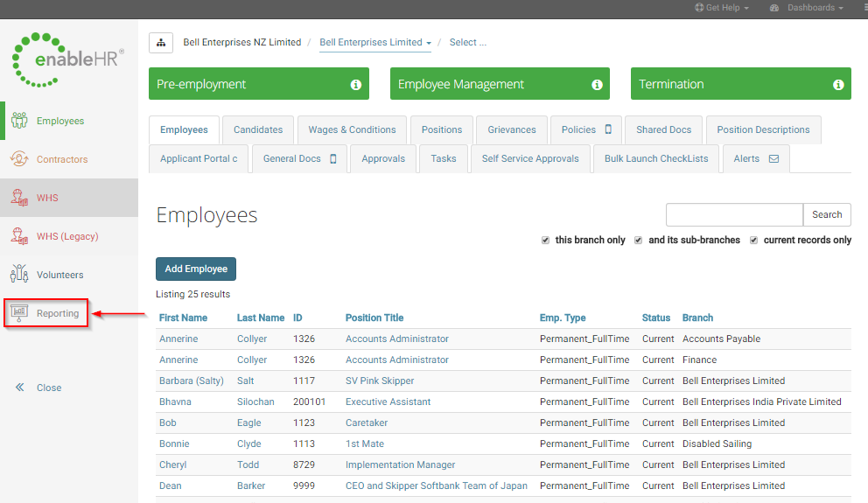Show info for Employee Management

click(597, 85)
